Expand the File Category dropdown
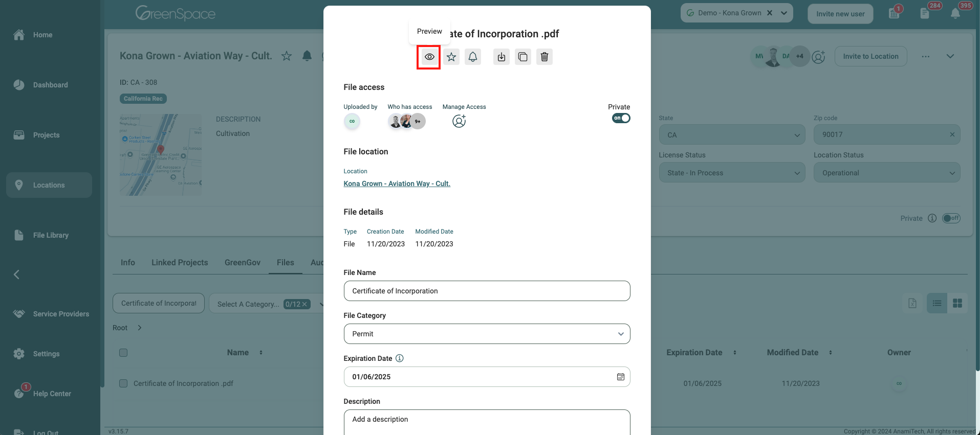 pos(487,334)
